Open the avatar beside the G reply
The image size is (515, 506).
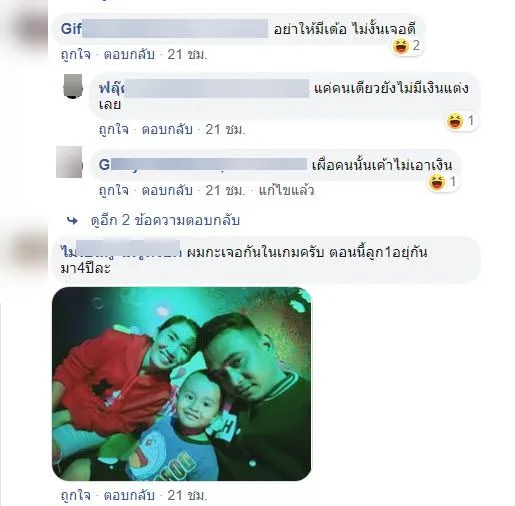tap(69, 162)
